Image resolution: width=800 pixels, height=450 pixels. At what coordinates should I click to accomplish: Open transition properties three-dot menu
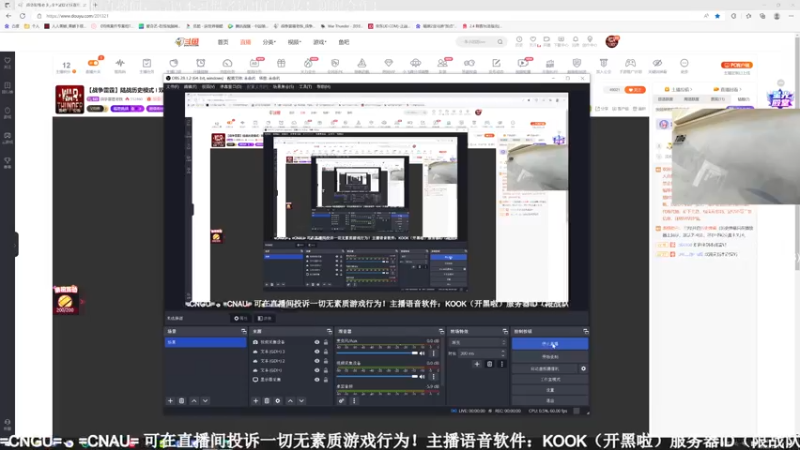click(502, 364)
